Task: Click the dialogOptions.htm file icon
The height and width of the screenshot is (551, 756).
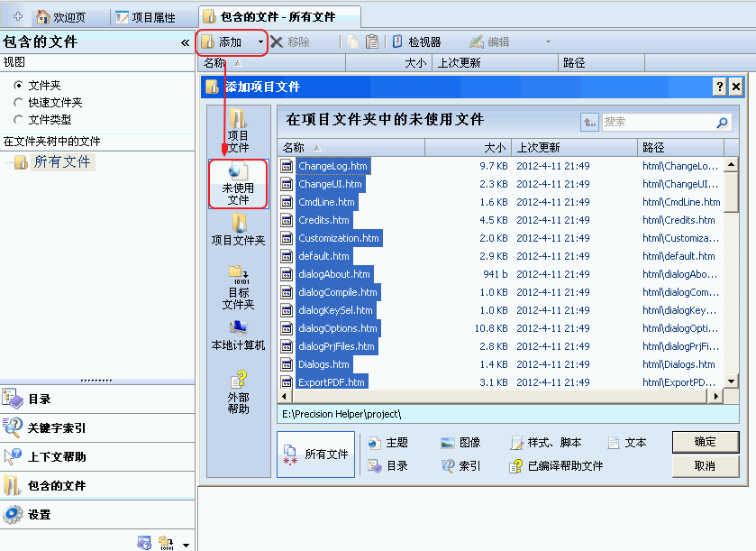Action: click(x=287, y=328)
